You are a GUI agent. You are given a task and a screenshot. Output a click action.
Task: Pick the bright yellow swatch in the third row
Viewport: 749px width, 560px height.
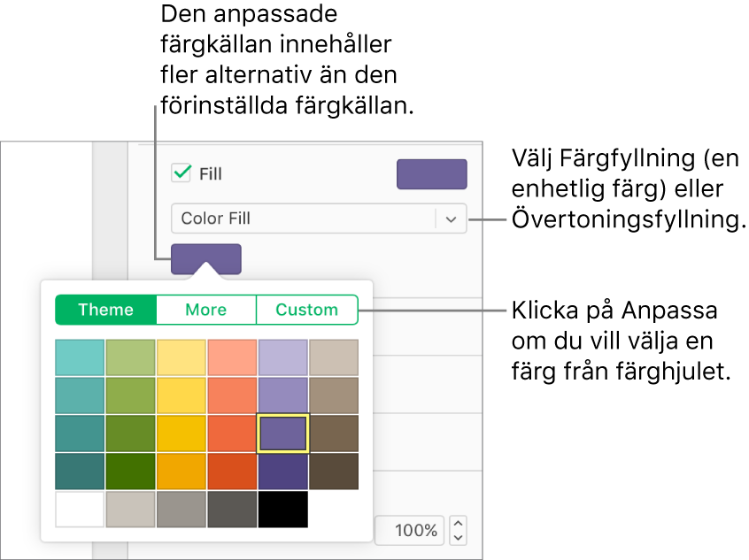tap(181, 433)
